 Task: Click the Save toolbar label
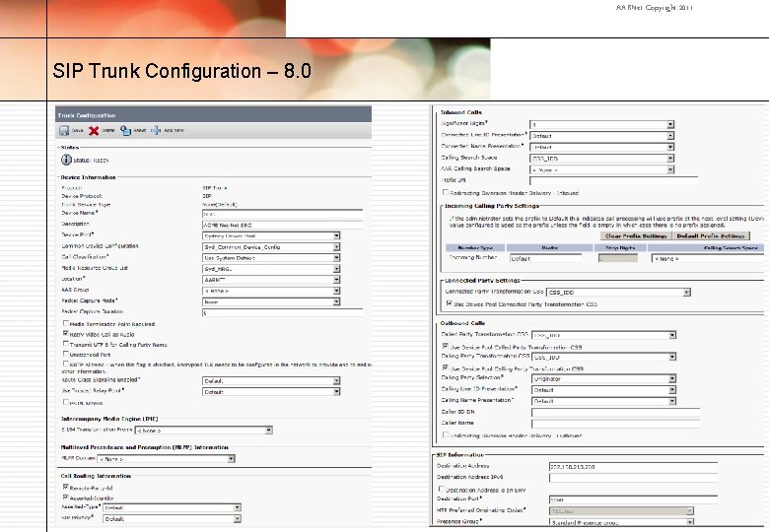tap(78, 131)
